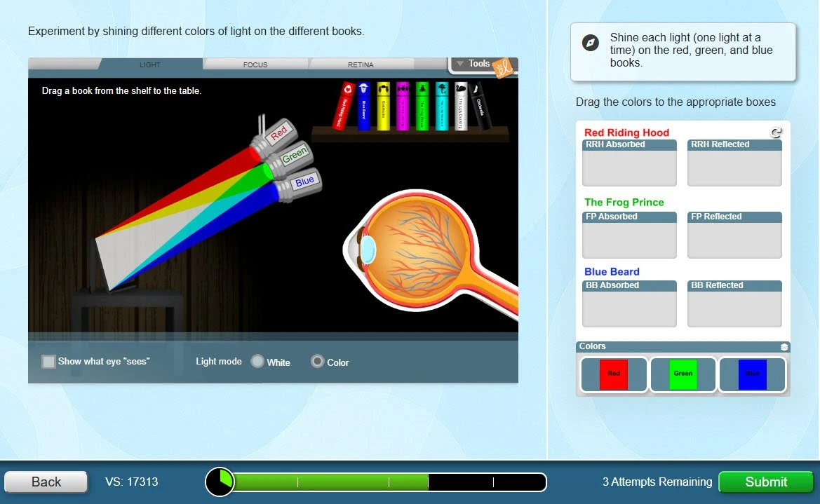Viewport: 820px width, 504px height.
Task: Click the RRH Absorbed drop box
Action: pos(629,165)
